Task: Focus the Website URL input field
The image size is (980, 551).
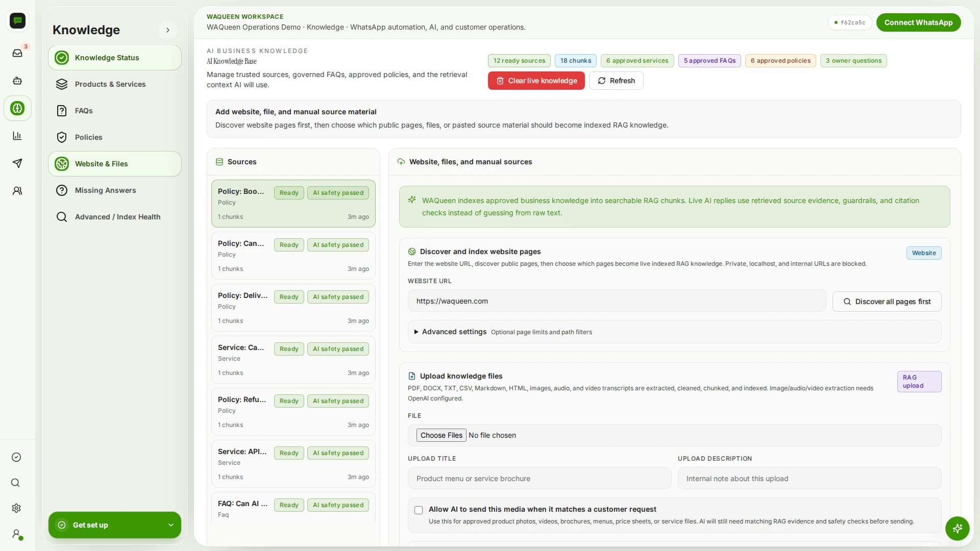Action: click(x=617, y=301)
